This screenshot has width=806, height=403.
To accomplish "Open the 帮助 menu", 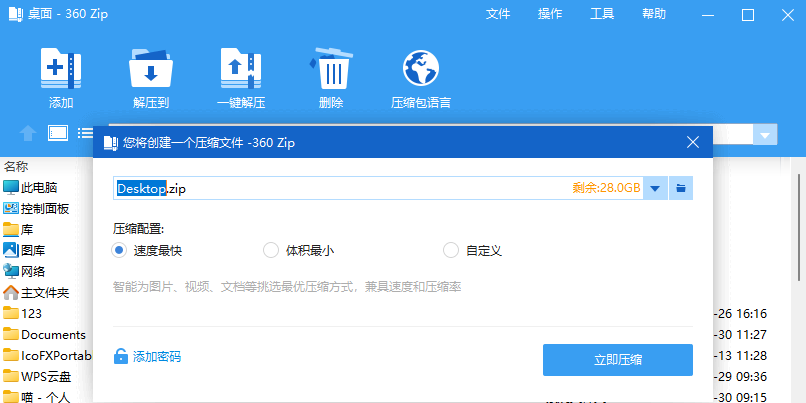I will pyautogui.click(x=654, y=14).
